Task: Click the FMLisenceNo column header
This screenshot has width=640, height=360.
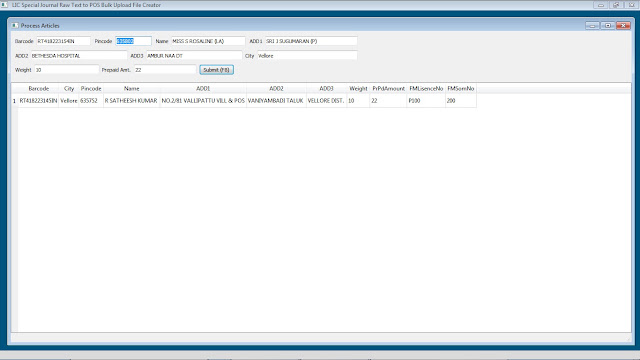Action: 426,89
